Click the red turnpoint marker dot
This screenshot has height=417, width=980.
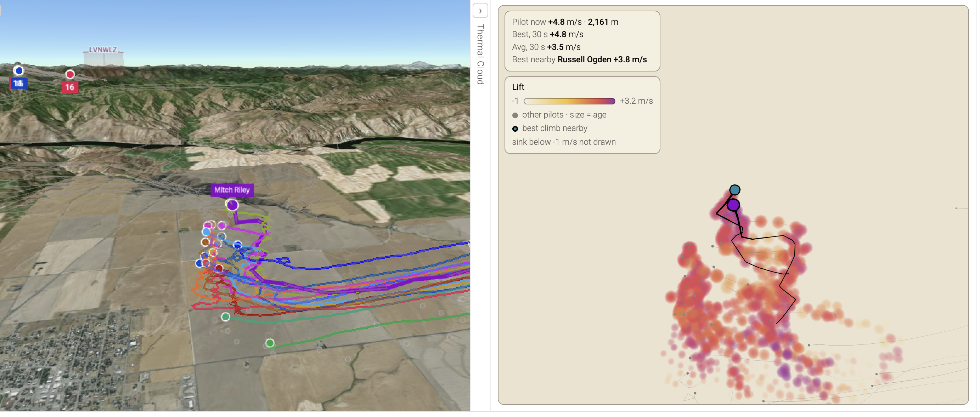70,74
